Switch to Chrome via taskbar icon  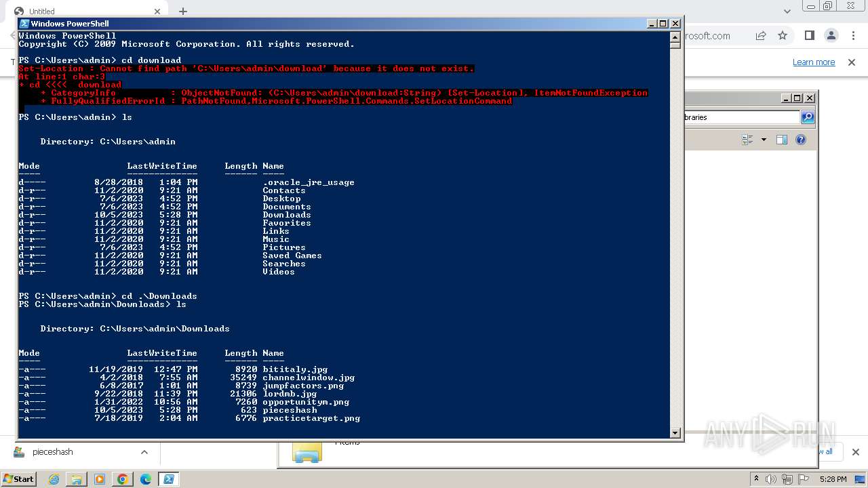[122, 479]
